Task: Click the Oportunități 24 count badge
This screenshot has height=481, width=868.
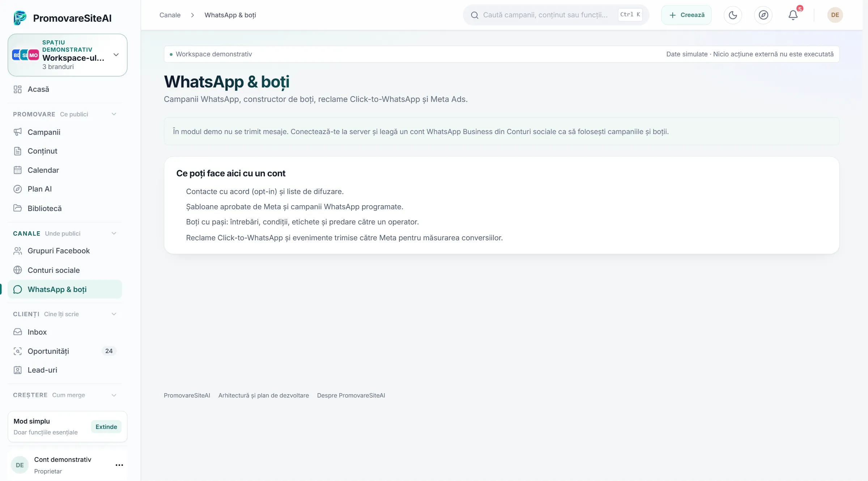Action: (x=109, y=351)
